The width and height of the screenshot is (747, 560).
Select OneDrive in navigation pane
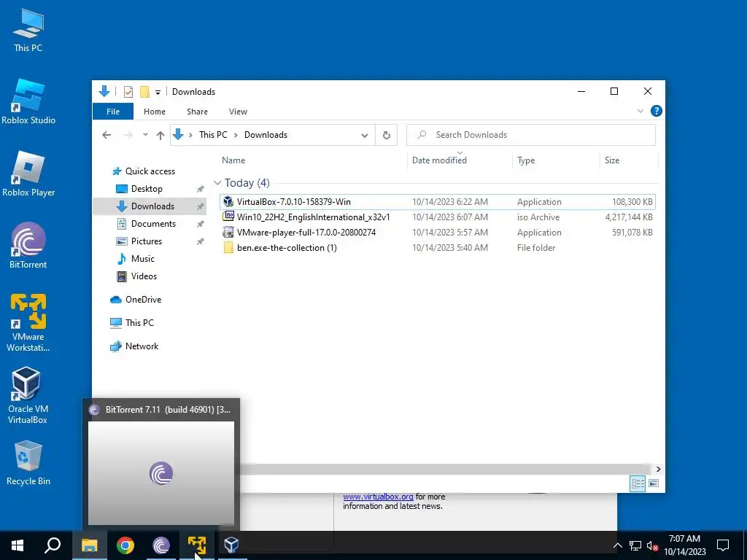point(143,300)
